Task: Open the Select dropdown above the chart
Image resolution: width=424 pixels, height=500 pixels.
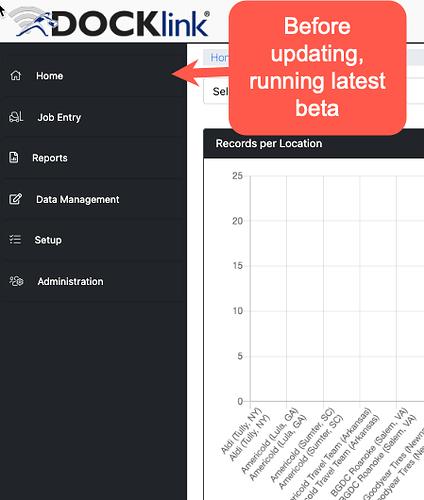Action: (x=216, y=91)
